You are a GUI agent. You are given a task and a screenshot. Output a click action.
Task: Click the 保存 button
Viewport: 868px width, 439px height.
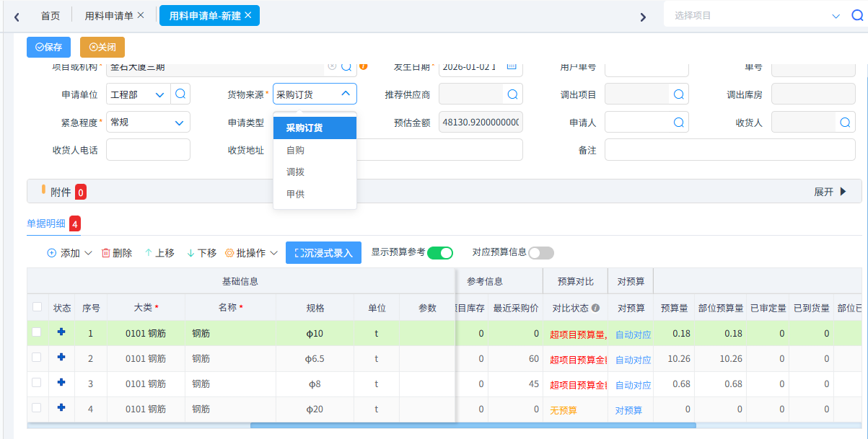coord(48,47)
